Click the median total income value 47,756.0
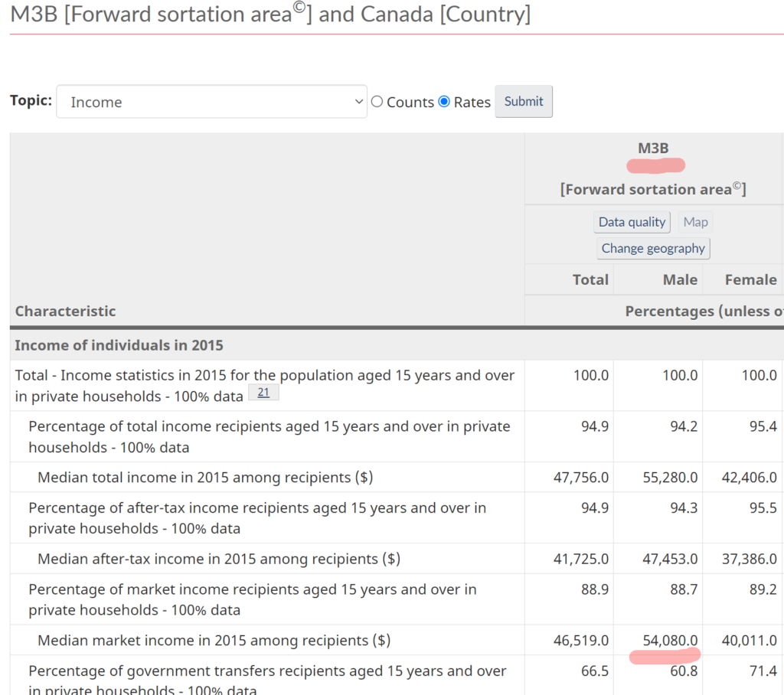784x695 pixels. (x=581, y=478)
